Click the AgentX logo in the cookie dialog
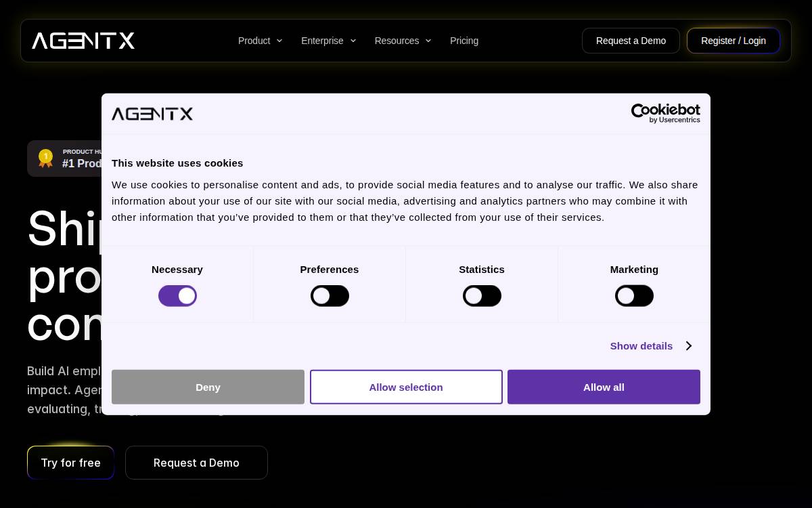Screen dimensions: 812x508 (x=152, y=114)
